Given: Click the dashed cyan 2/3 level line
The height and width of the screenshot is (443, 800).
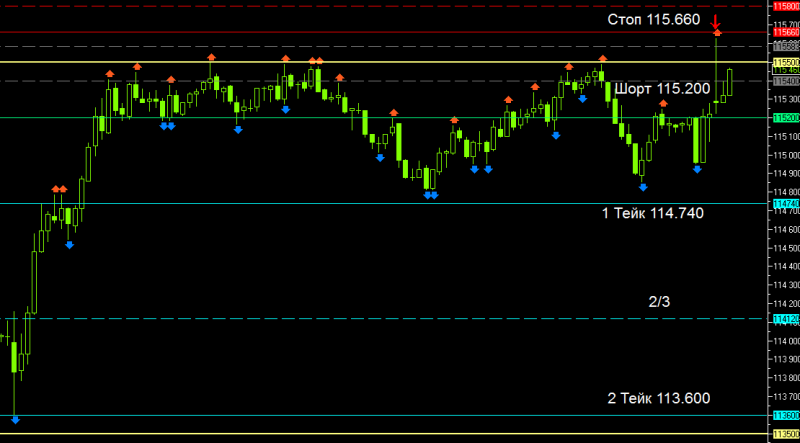Looking at the screenshot, I should [x=386, y=318].
